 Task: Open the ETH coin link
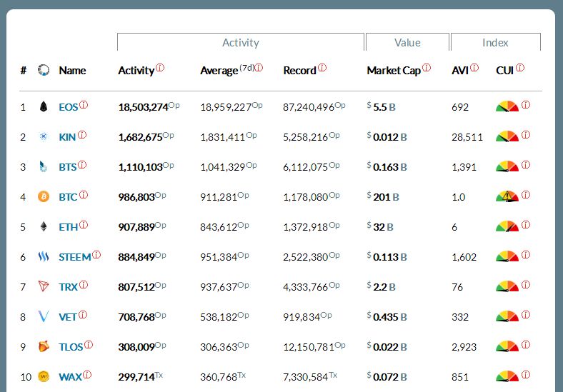click(x=68, y=227)
